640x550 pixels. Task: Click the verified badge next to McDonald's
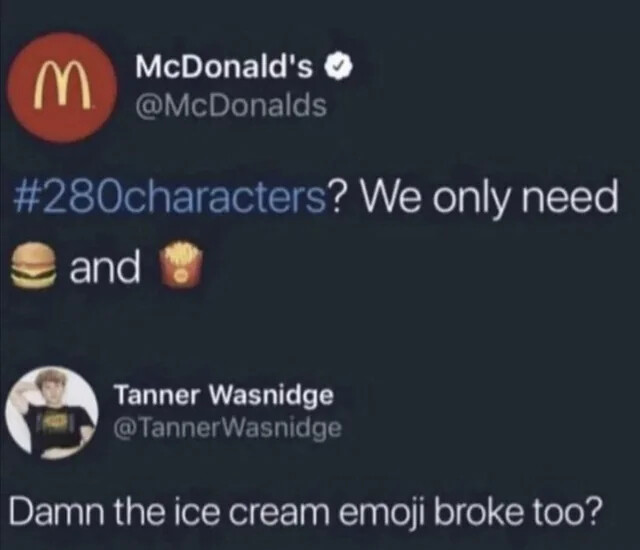(338, 68)
